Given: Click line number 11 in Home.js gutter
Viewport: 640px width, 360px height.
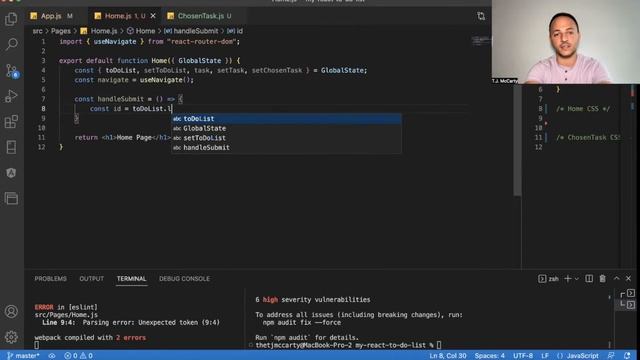Looking at the screenshot, I should (x=42, y=138).
